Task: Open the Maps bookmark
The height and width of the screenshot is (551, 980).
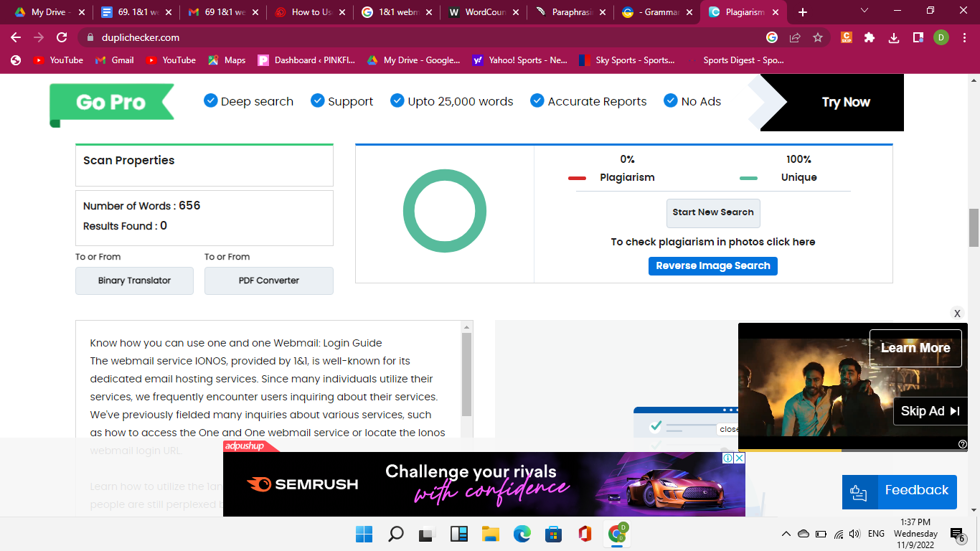Action: coord(227,60)
